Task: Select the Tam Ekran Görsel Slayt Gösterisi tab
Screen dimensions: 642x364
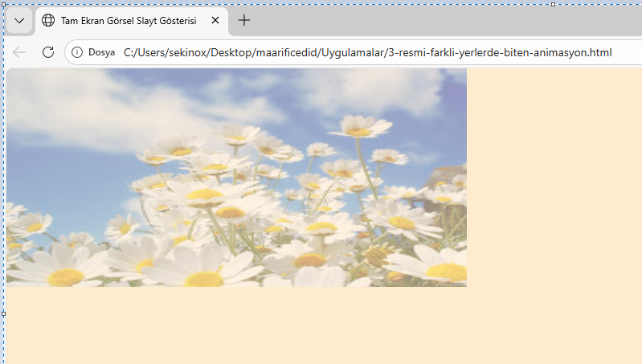Action: click(x=129, y=20)
